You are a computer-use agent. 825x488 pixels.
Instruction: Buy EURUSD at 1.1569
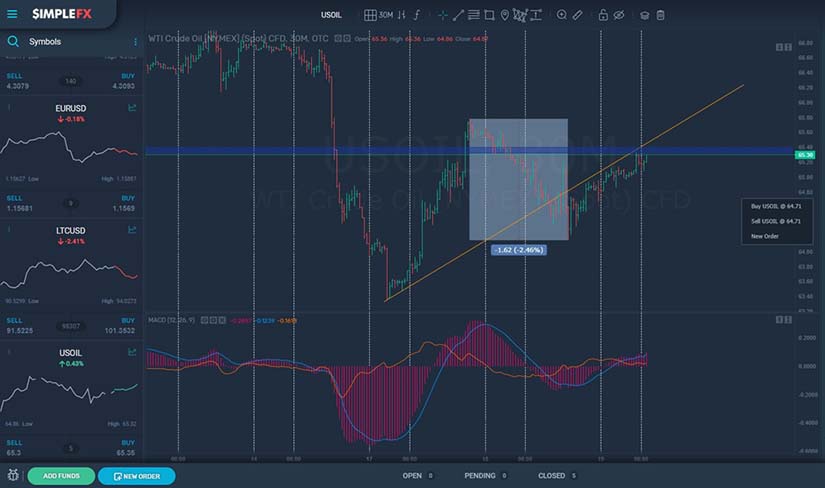[124, 204]
